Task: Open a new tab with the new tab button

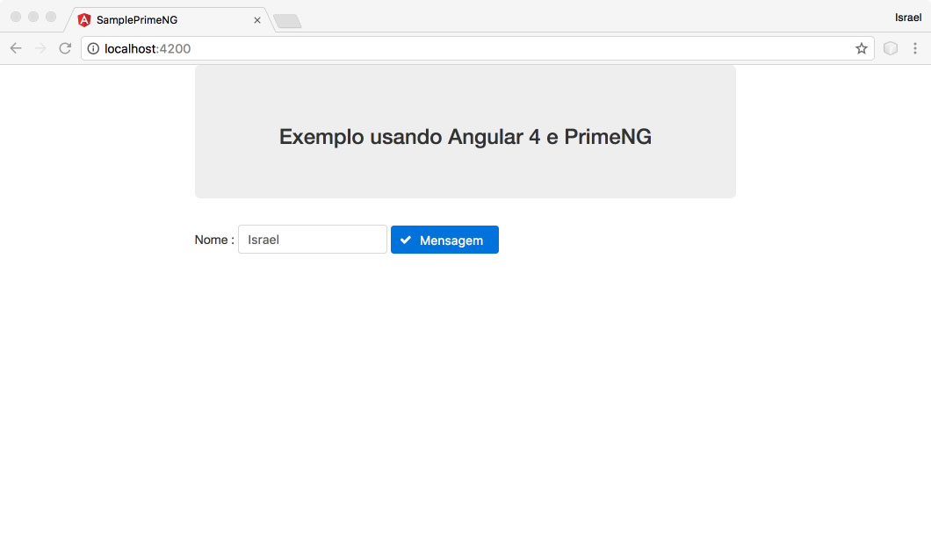Action: pyautogui.click(x=288, y=19)
